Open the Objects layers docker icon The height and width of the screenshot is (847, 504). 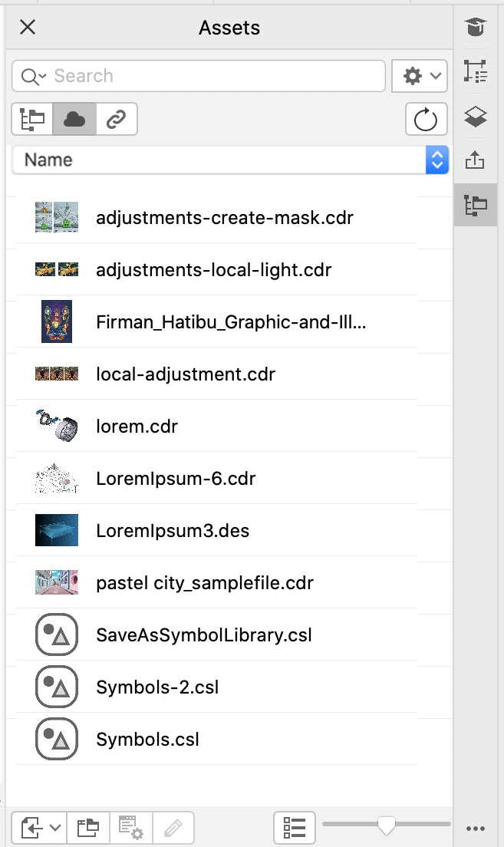click(476, 117)
